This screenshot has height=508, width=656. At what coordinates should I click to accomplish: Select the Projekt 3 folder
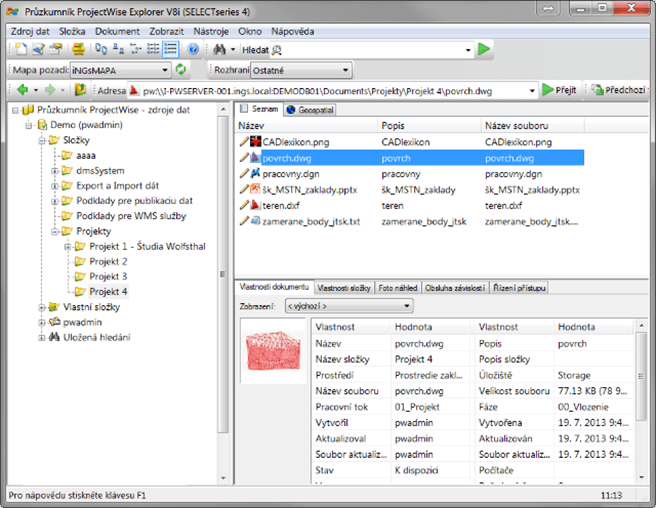point(108,277)
